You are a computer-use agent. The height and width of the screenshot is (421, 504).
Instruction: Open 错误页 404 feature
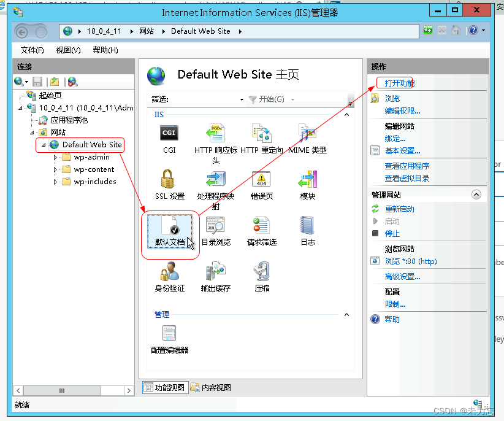pyautogui.click(x=262, y=185)
